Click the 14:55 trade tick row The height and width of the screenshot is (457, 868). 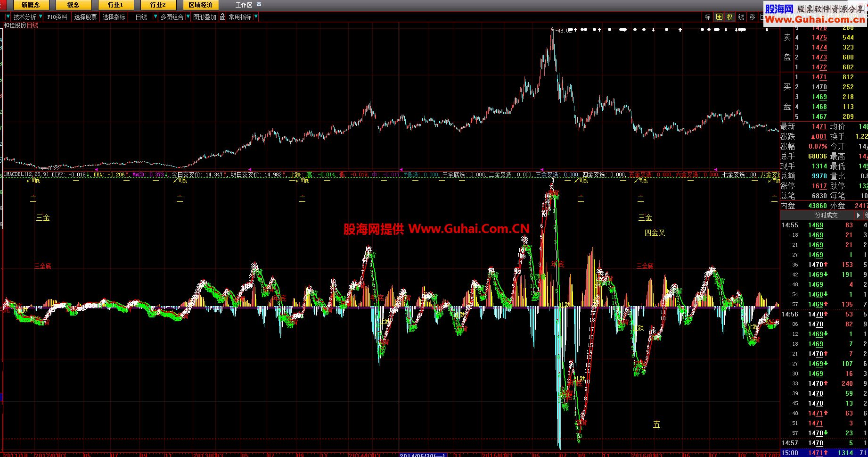824,225
